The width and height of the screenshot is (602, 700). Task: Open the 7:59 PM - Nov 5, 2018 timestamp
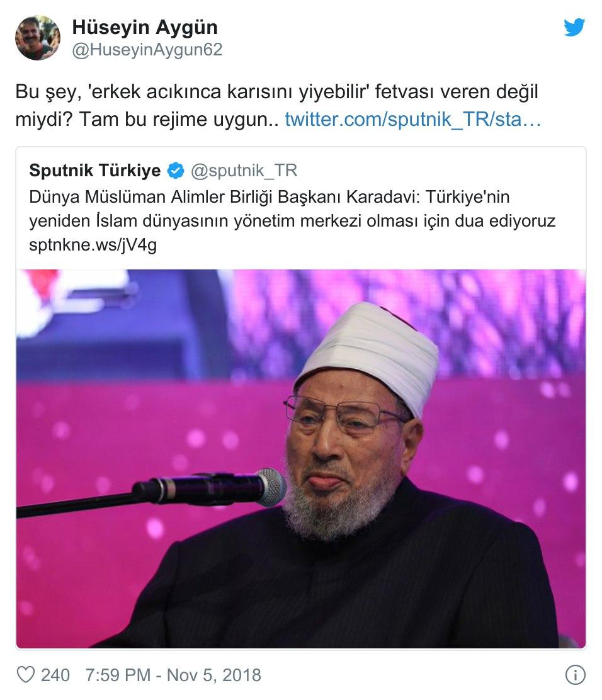pyautogui.click(x=173, y=675)
